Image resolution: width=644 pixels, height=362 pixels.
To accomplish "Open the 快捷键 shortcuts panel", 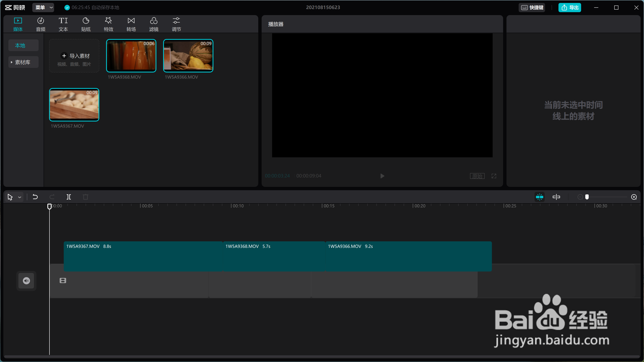I will [532, 8].
